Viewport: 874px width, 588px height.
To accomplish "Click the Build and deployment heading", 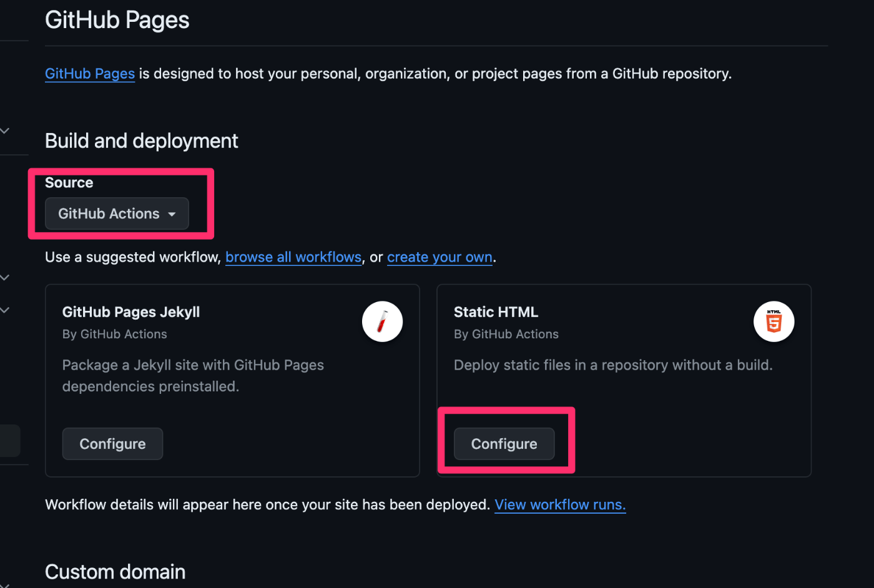I will tap(142, 141).
